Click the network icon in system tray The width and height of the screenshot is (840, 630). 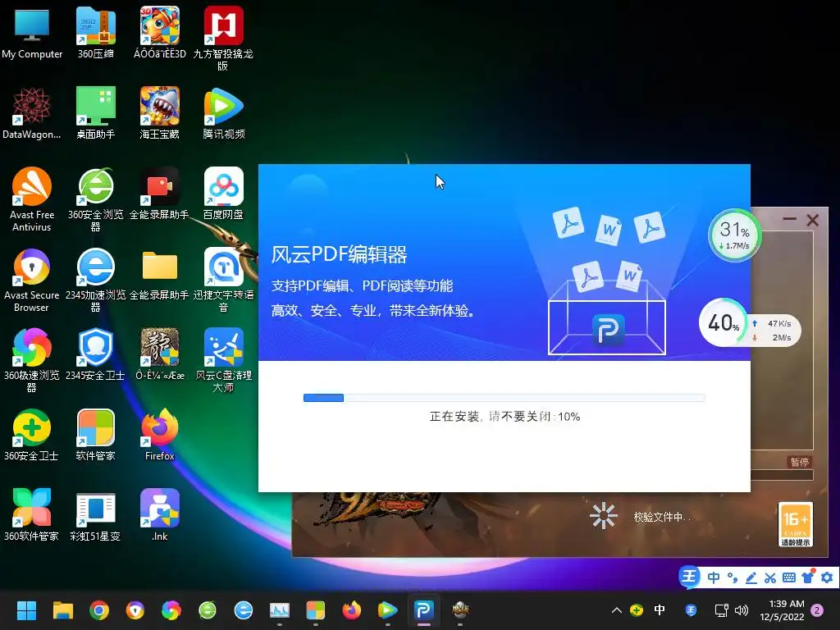point(721,610)
